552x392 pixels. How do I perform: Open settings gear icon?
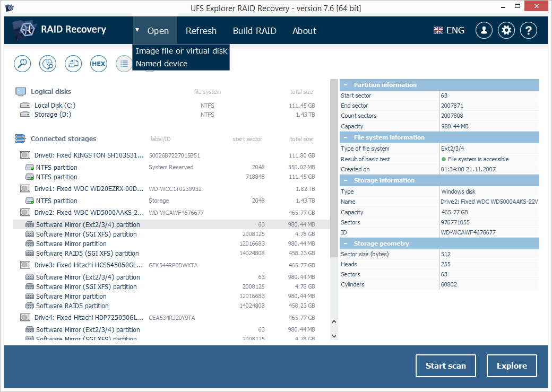pos(506,31)
